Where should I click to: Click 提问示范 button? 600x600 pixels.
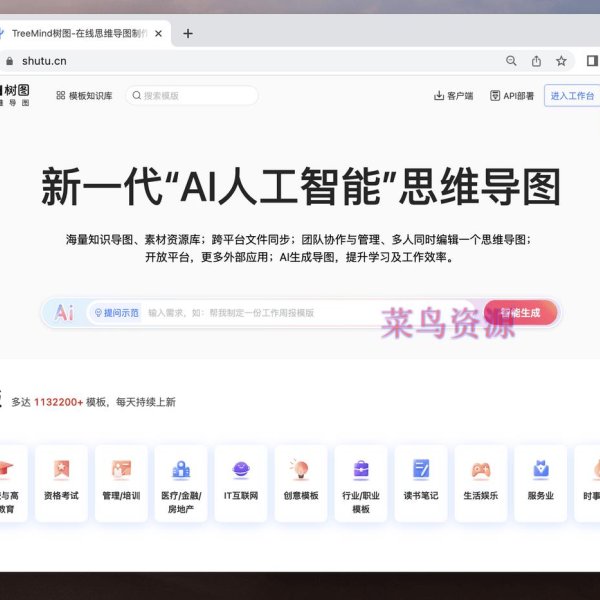(116, 313)
